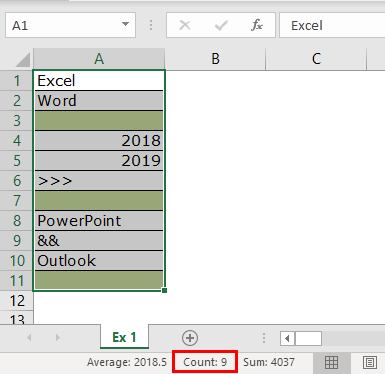Click cell containing 2019

pyautogui.click(x=99, y=161)
